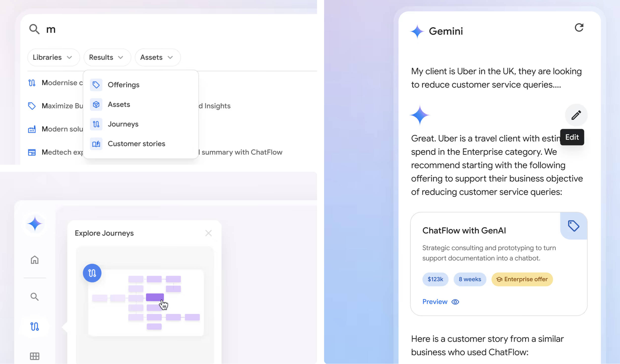
Task: Select Assets from the dropdown menu
Action: click(x=141, y=104)
